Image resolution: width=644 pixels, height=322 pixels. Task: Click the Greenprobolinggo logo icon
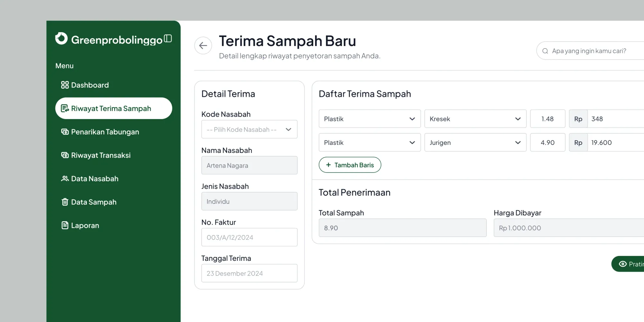(61, 38)
